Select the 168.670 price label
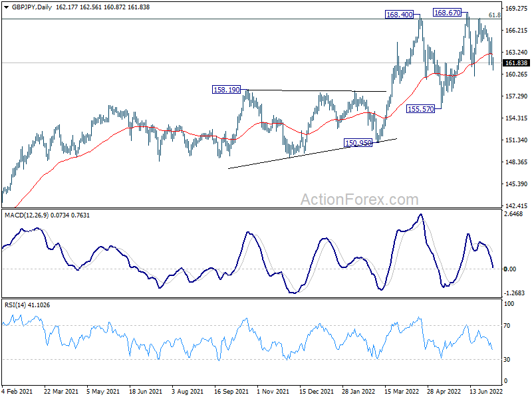Screen dimensions: 532x399 point(447,13)
